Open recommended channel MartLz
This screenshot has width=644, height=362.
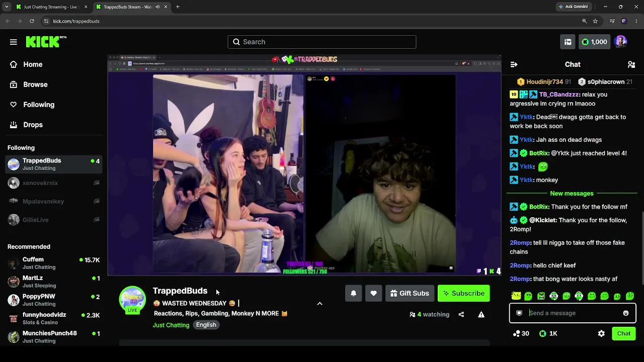coord(53,282)
